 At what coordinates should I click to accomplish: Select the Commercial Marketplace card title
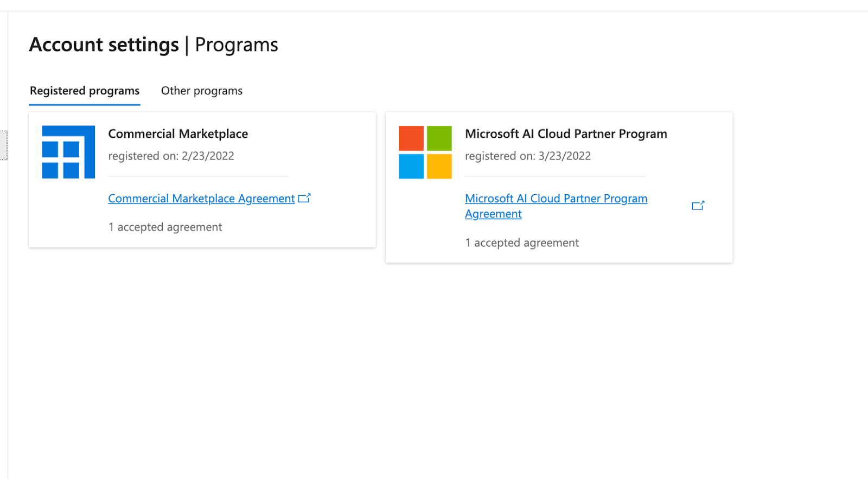178,134
